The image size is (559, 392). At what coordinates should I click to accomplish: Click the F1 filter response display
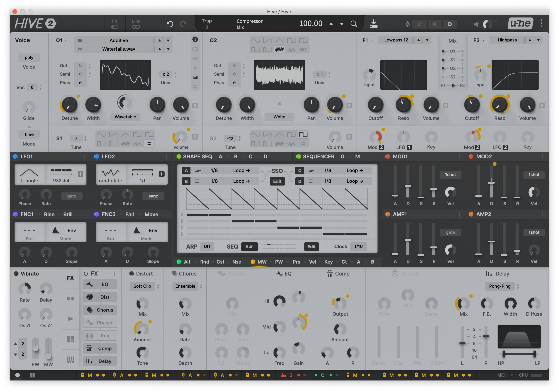point(403,75)
